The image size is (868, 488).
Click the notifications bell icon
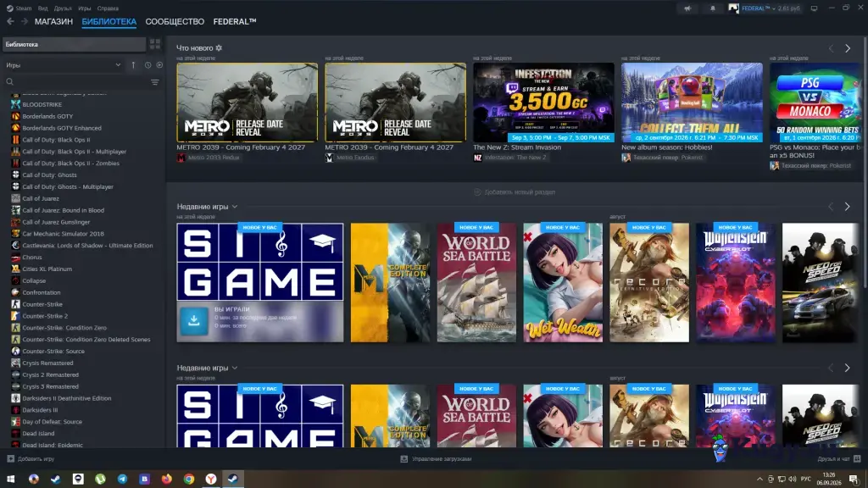(712, 8)
